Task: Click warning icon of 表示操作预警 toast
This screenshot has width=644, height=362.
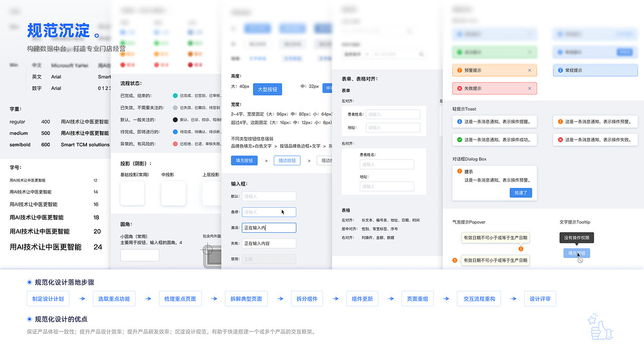Action: [x=560, y=122]
